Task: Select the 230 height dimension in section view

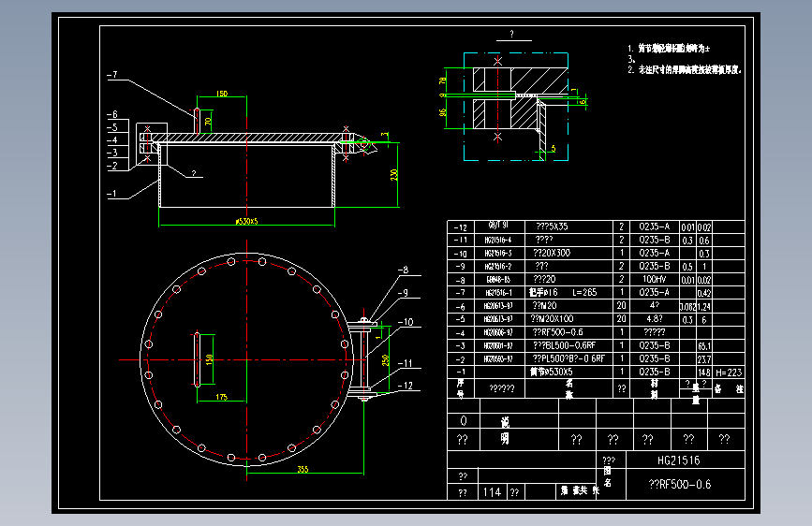Action: (394, 175)
